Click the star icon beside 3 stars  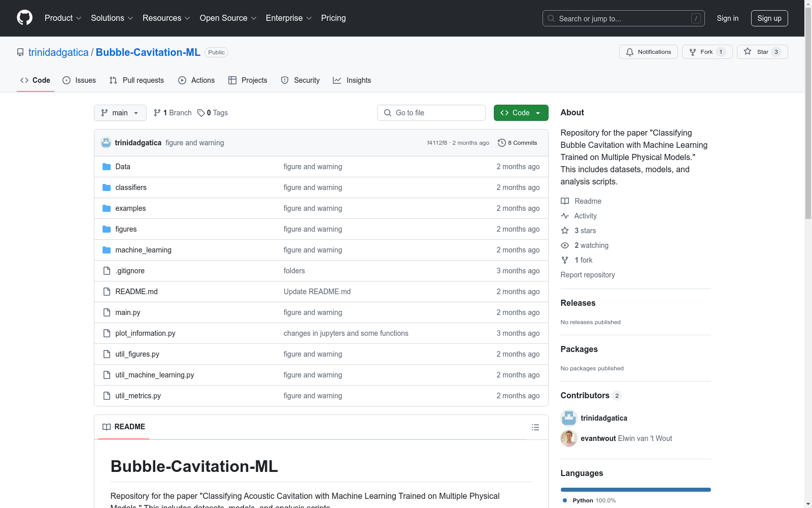coord(565,231)
